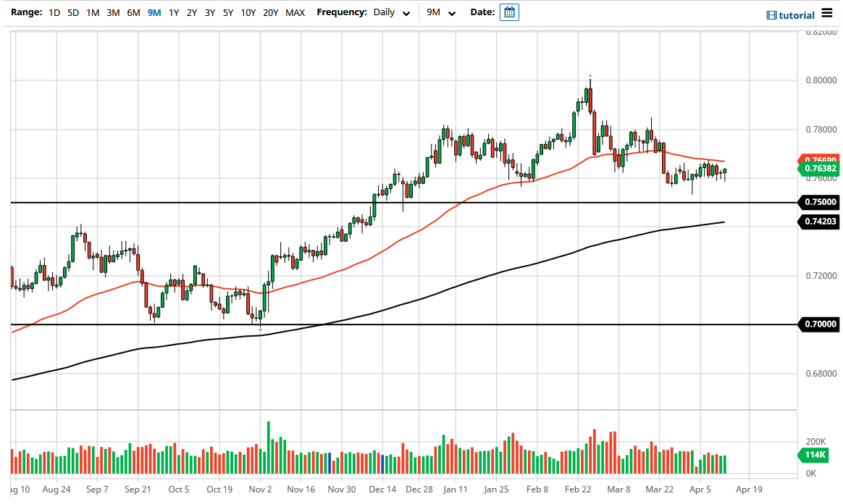Viewport: 843px width, 504px height.
Task: Select the 1M range option
Action: (93, 12)
